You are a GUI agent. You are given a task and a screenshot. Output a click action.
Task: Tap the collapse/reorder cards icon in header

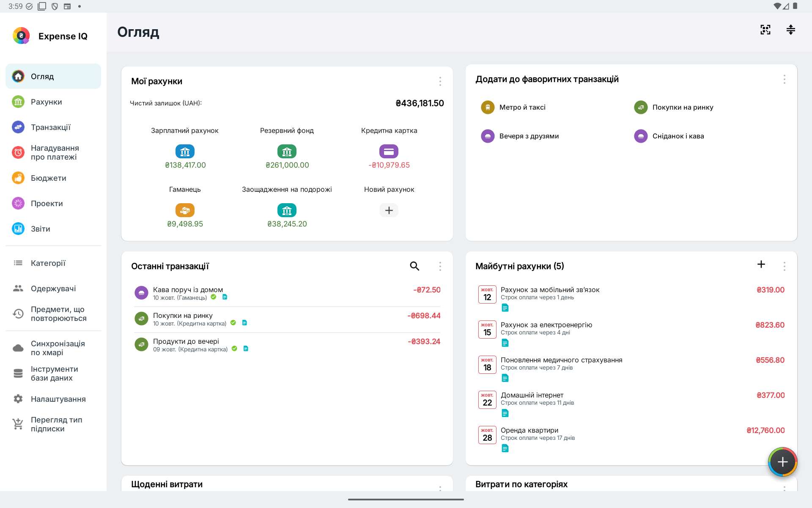click(x=790, y=30)
